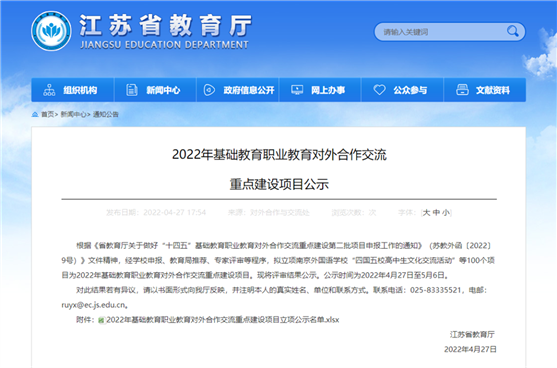Open the 网上办事 menu item
557x368 pixels.
tap(320, 90)
